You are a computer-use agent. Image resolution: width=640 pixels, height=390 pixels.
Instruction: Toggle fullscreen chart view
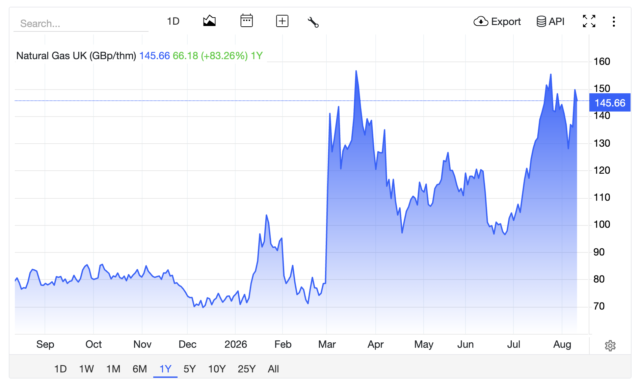(x=589, y=21)
